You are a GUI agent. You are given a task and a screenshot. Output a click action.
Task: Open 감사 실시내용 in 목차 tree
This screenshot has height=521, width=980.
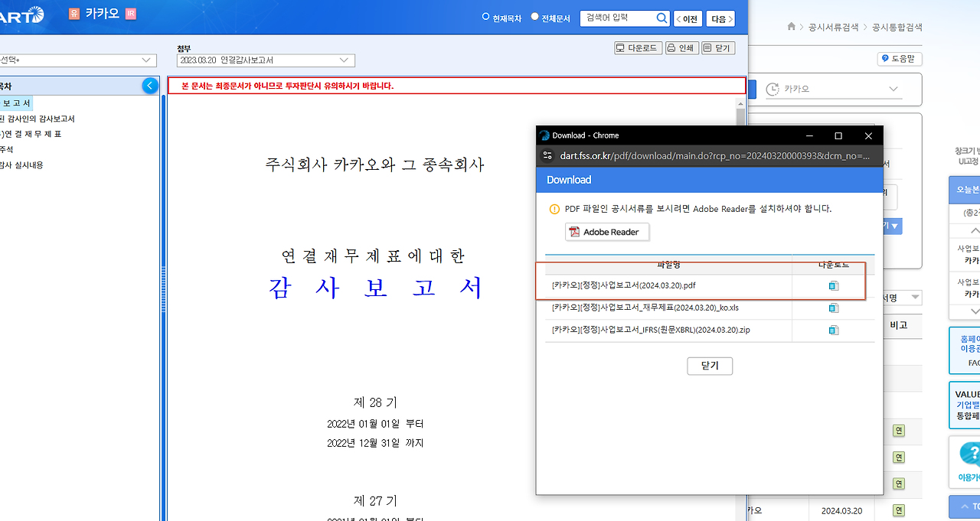point(21,164)
